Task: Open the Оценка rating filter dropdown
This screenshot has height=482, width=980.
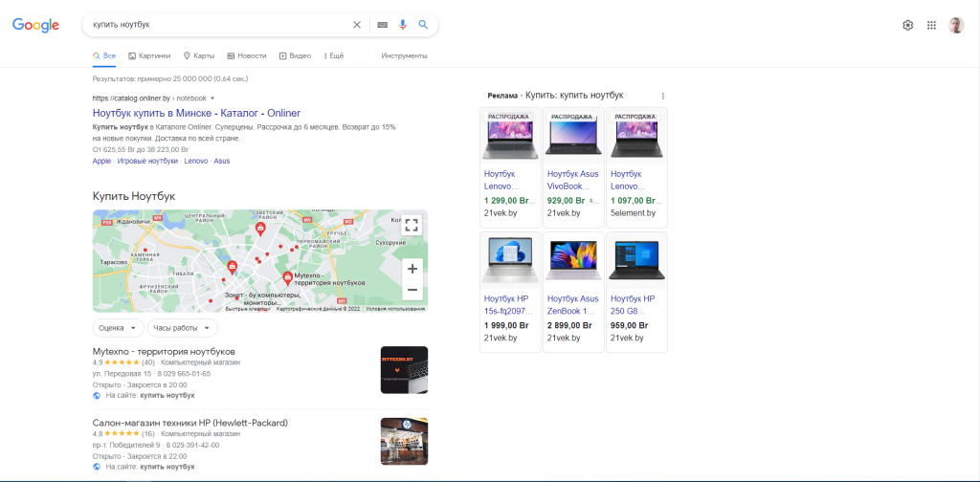Action: click(x=118, y=328)
